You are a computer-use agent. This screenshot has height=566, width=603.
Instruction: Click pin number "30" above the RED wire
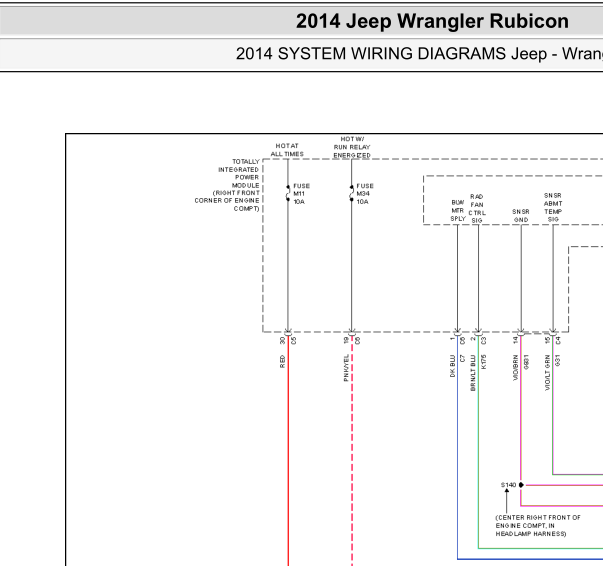pyautogui.click(x=283, y=340)
